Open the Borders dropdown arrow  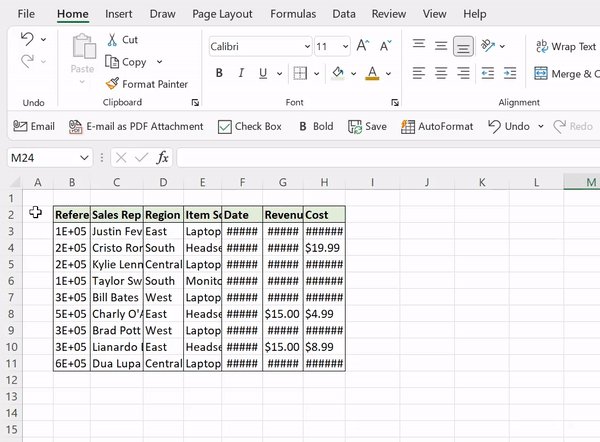tap(316, 73)
